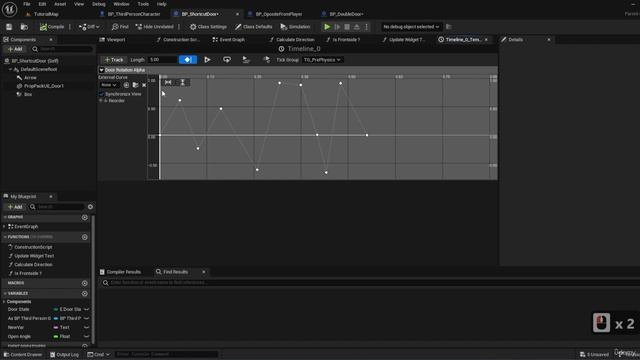Toggle the Use Last Keyframe button
Image resolution: width=640 pixels, height=360 pixels.
pyautogui.click(x=188, y=60)
